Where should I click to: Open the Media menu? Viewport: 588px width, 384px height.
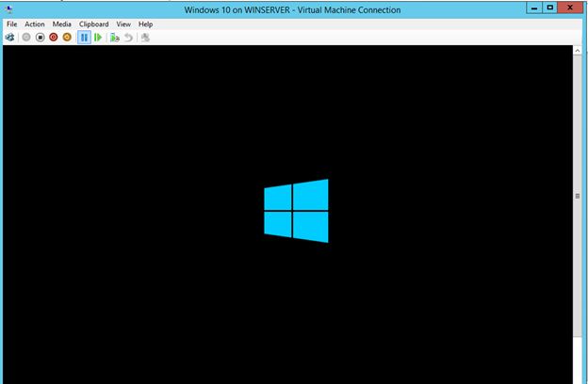coord(62,24)
